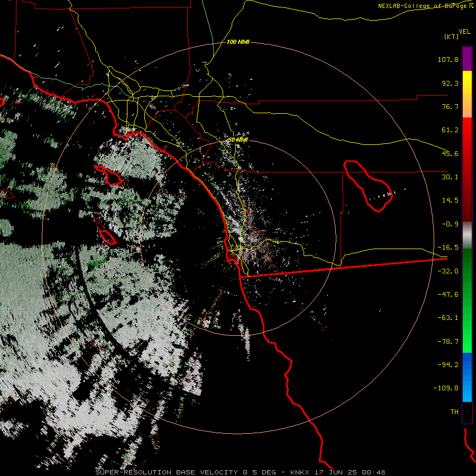The image size is (476, 476).
Task: Click the purple segment of the velocity color bar
Action: (x=467, y=59)
